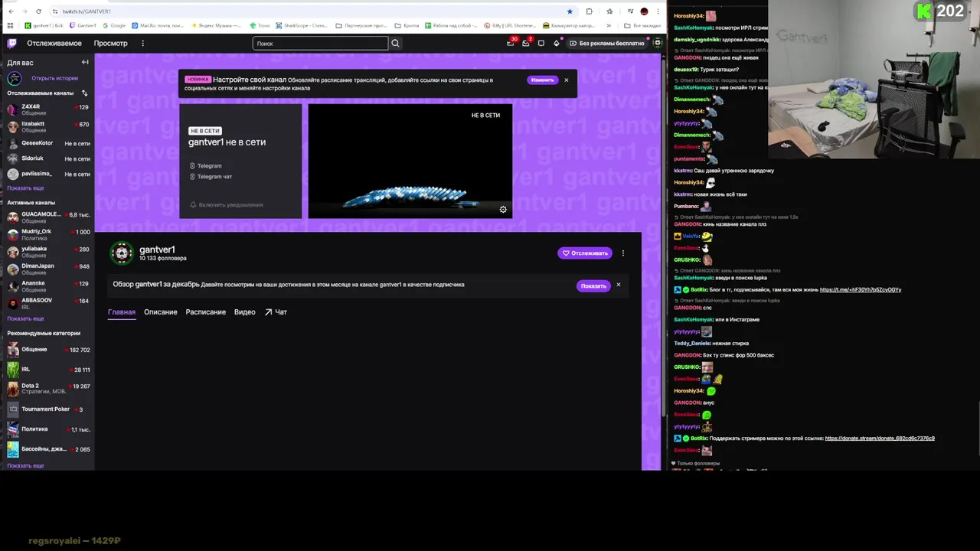Open the Kick logo icon in stream overlay
The image size is (980, 551).
tap(925, 11)
